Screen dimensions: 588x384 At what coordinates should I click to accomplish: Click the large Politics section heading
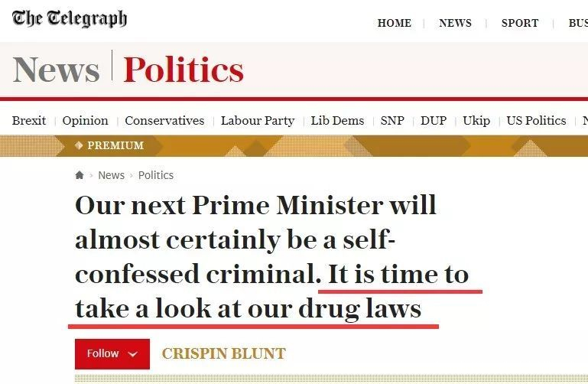(184, 70)
